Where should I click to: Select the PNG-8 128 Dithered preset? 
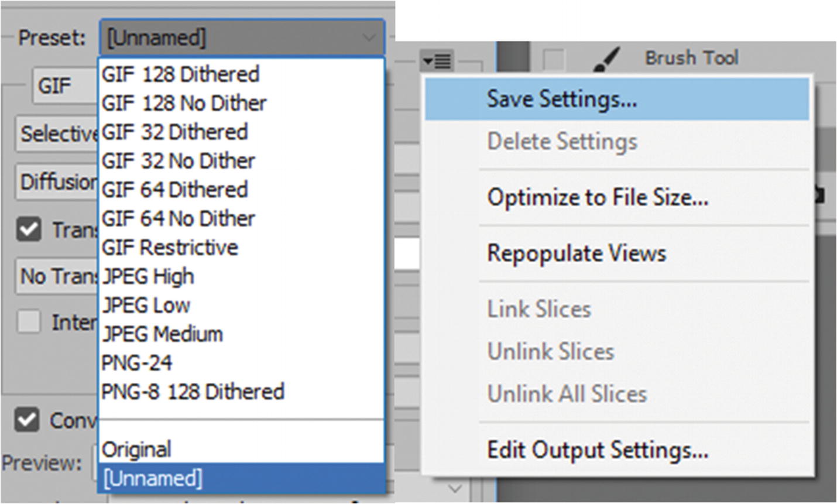point(193,392)
